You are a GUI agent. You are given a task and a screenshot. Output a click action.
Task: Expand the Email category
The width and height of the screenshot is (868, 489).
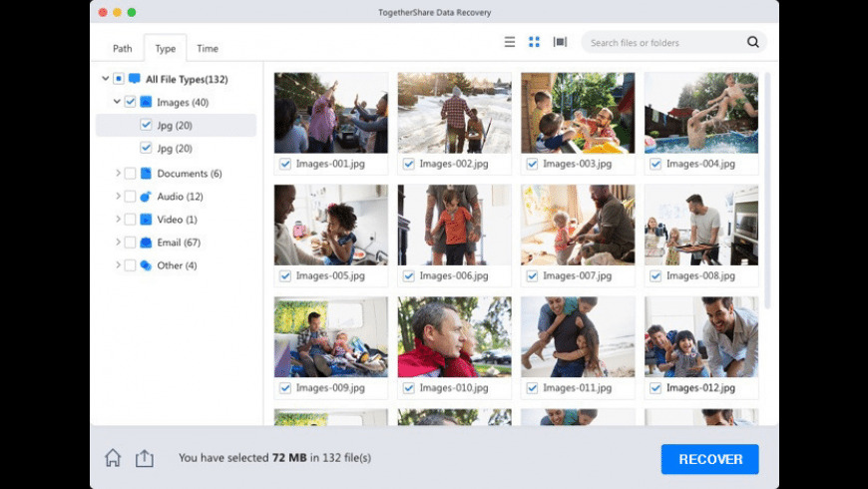118,243
